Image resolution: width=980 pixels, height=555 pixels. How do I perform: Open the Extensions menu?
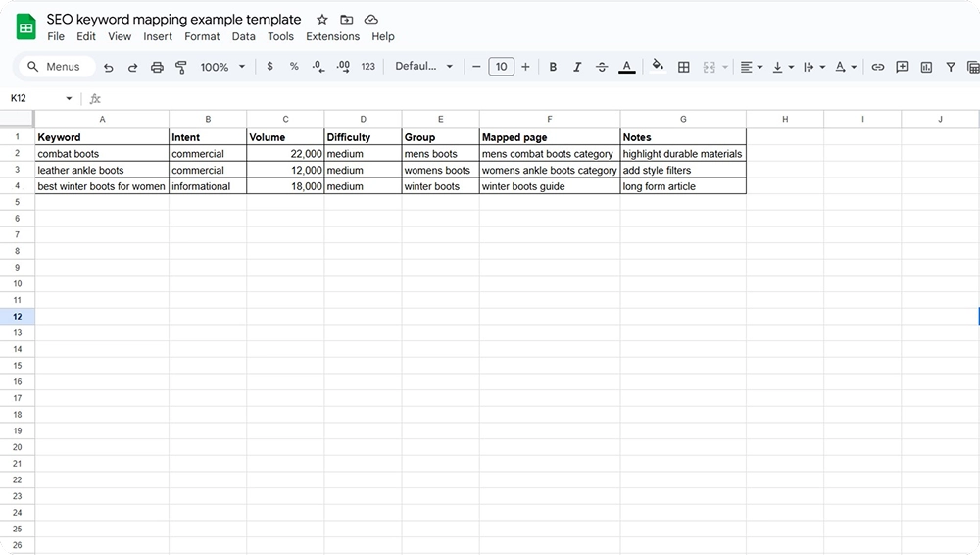332,36
